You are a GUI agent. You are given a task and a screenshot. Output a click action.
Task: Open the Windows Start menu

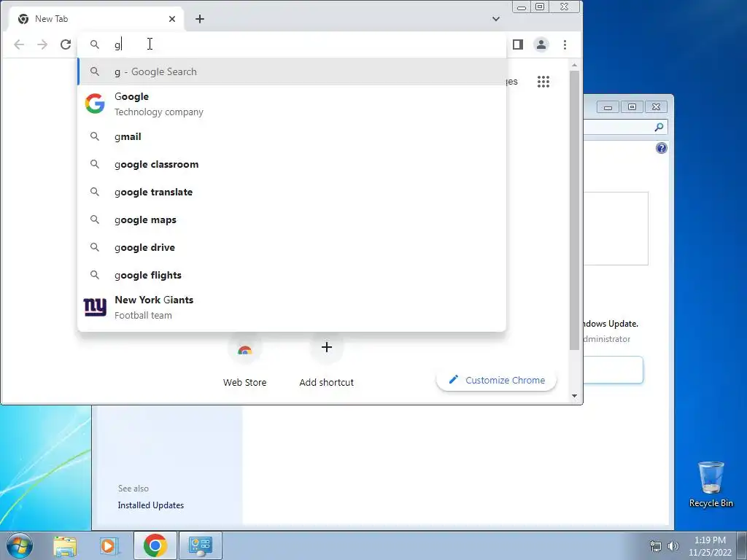click(x=20, y=545)
